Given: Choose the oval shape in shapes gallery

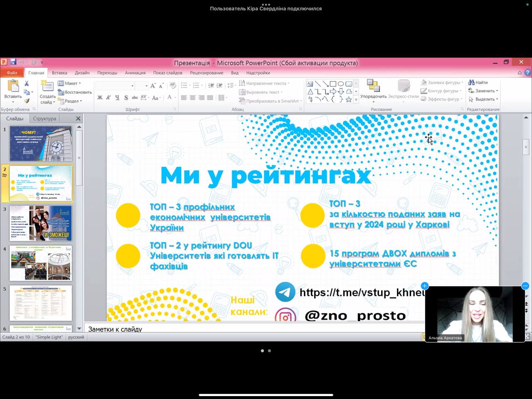Looking at the screenshot, I should 341,84.
